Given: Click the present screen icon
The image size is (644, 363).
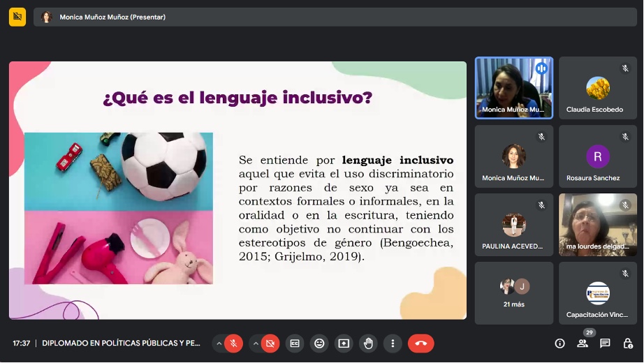Looking at the screenshot, I should click(344, 343).
